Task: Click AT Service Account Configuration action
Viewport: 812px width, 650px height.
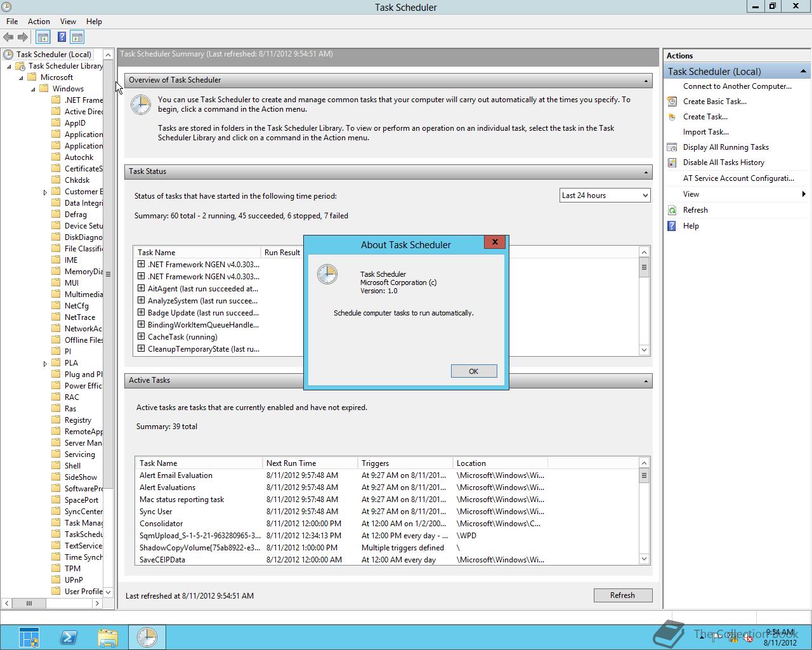Action: [x=738, y=178]
